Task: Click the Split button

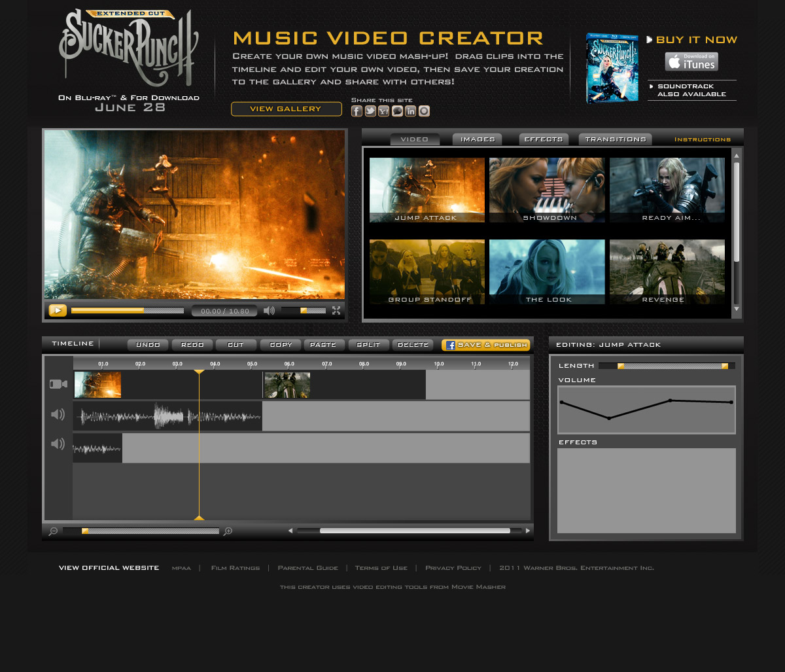Action: click(x=369, y=345)
